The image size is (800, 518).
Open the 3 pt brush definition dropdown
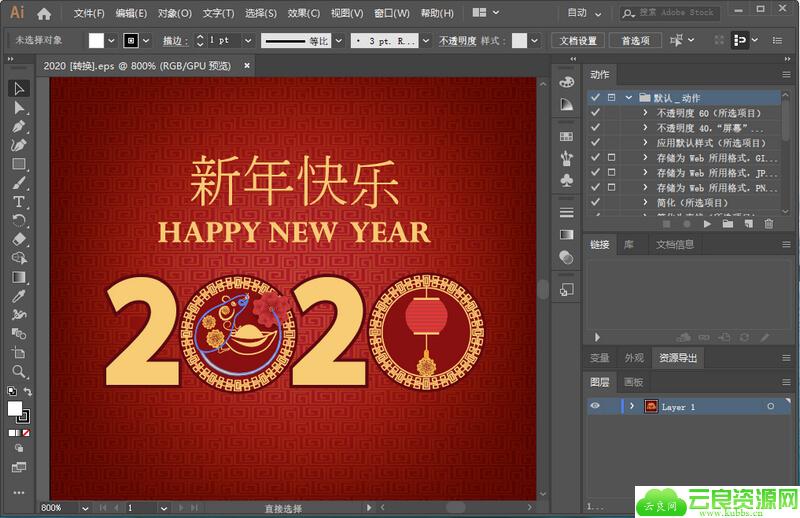(x=426, y=40)
